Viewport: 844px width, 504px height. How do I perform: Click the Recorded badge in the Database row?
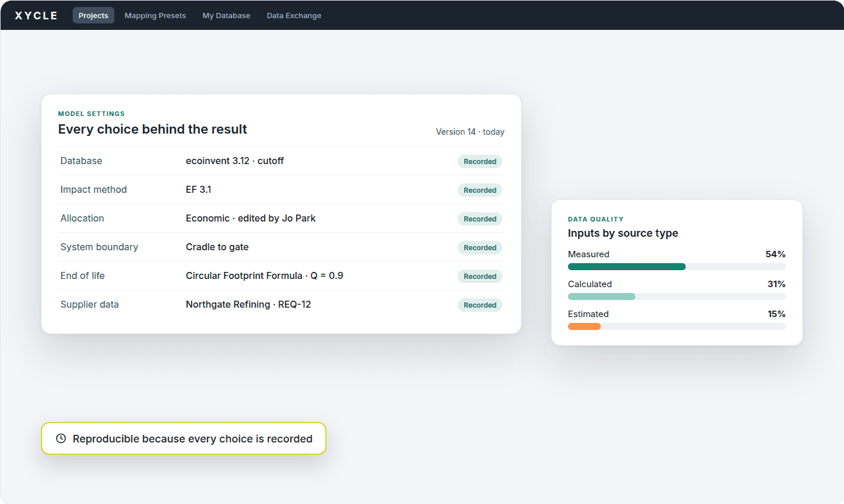480,161
